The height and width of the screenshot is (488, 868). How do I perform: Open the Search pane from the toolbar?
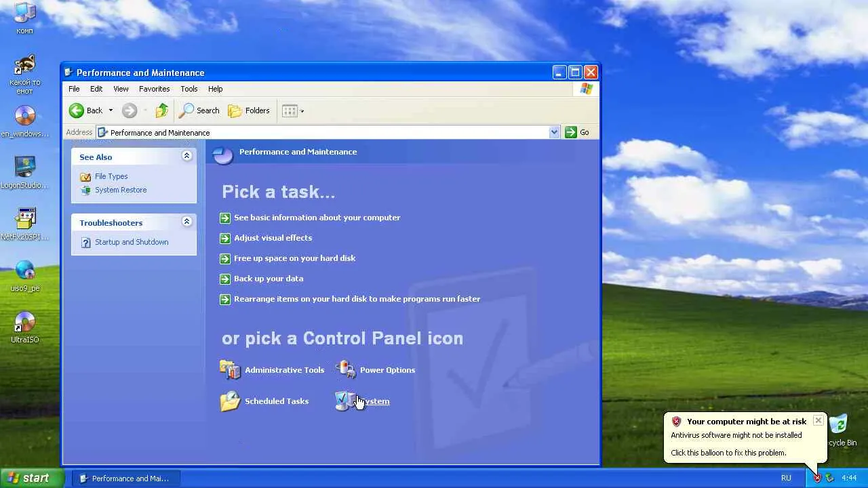199,110
